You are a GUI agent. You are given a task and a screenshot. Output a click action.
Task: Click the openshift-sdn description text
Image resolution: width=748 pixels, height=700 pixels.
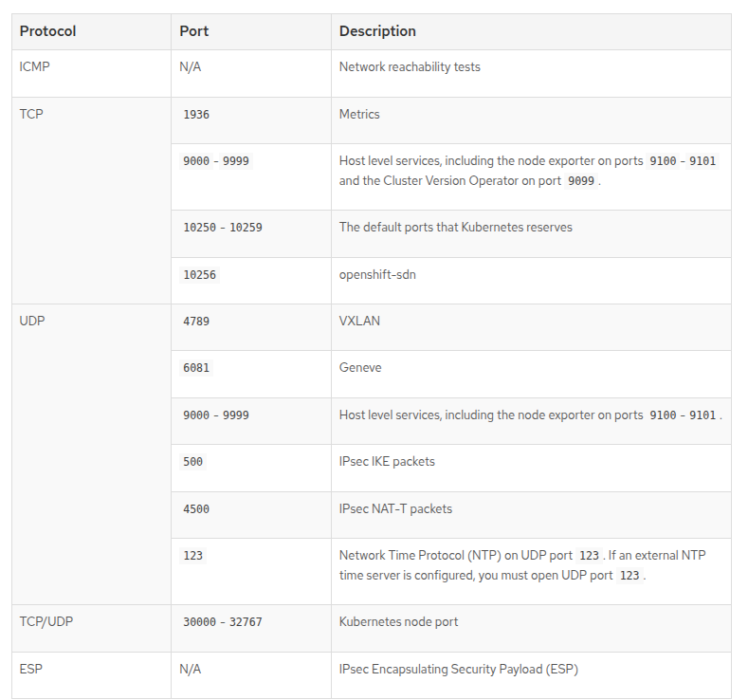pos(377,274)
